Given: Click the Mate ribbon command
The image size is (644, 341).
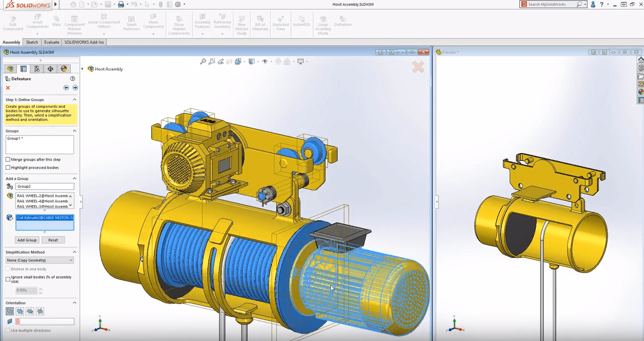Looking at the screenshot, I should click(56, 21).
